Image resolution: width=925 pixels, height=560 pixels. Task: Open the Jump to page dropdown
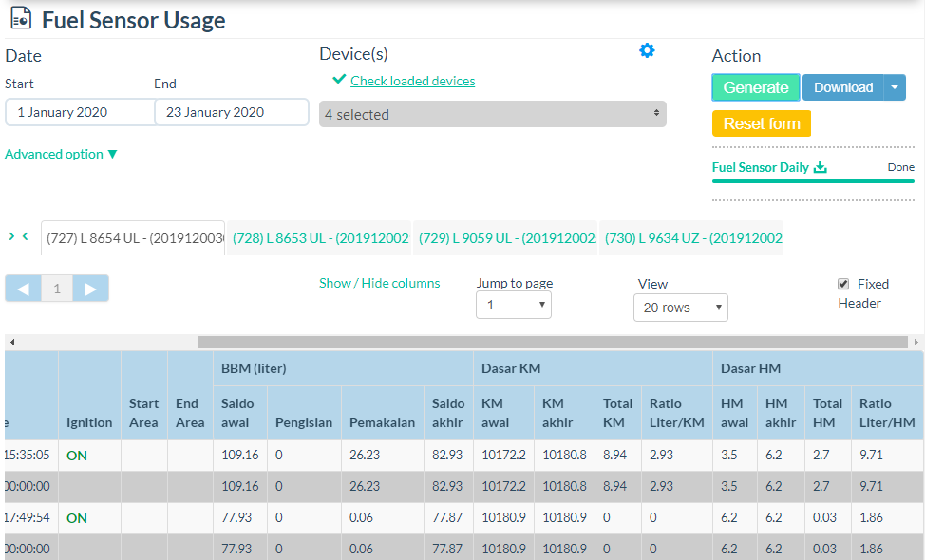click(x=513, y=305)
